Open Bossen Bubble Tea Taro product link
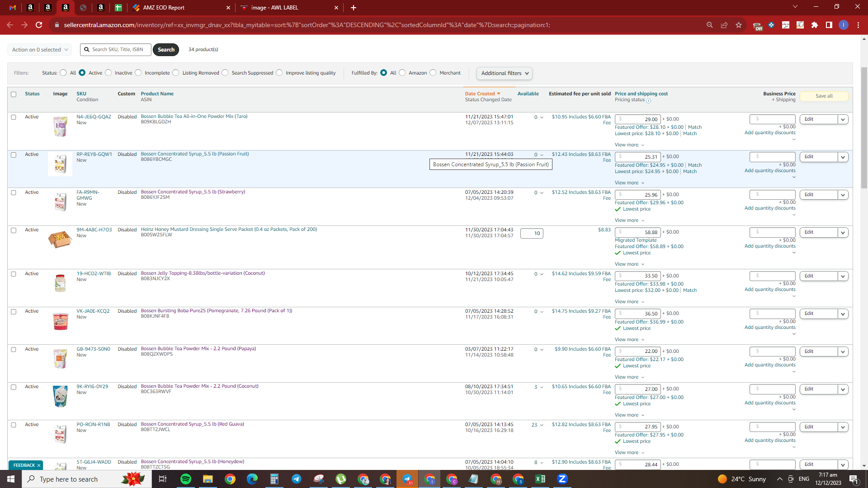 pos(194,117)
